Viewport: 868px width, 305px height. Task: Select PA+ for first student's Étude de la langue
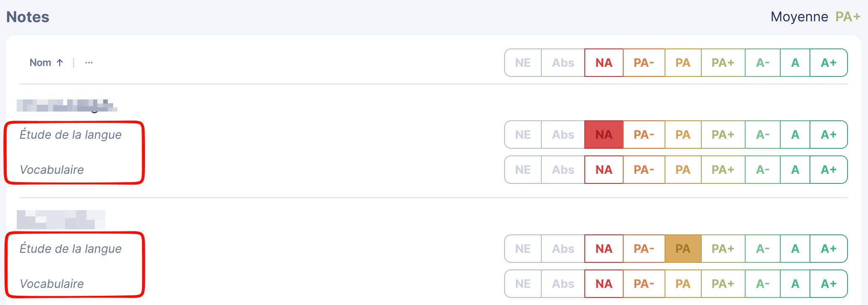tap(723, 135)
